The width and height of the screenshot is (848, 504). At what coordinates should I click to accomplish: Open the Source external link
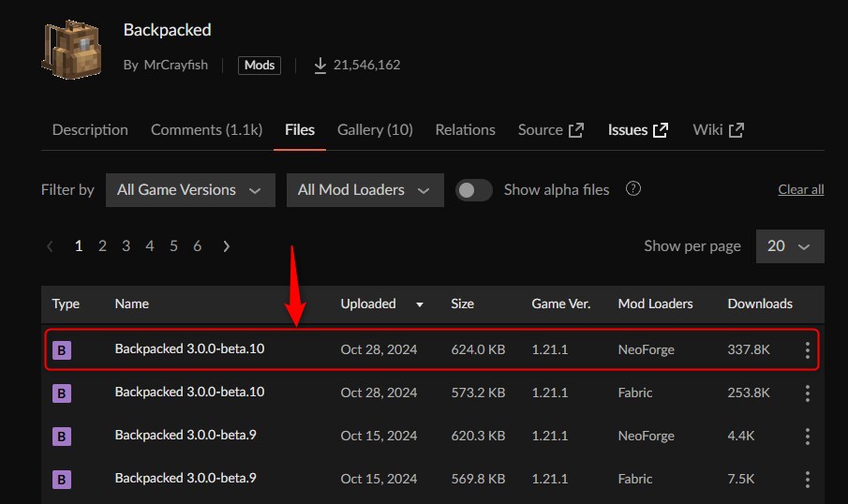(x=551, y=130)
